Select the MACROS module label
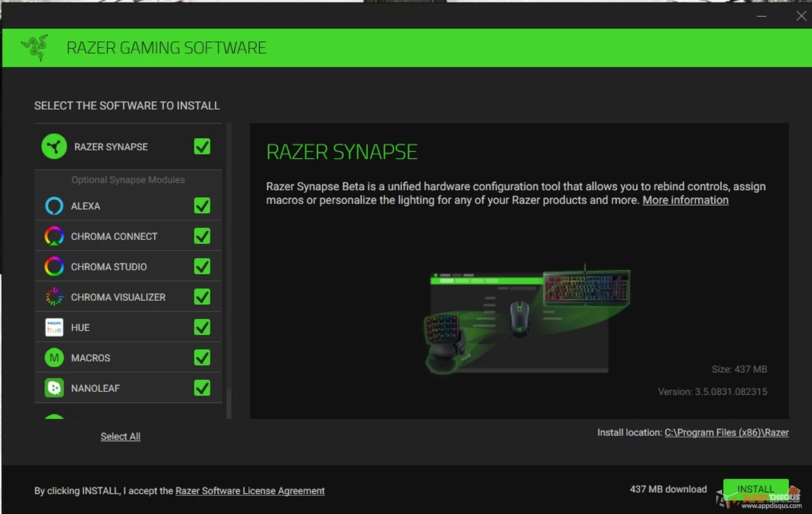The width and height of the screenshot is (812, 514). click(91, 358)
